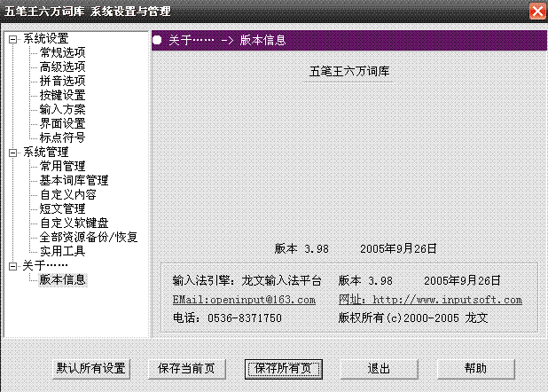This screenshot has height=392, width=548.
Task: Open the www.inputsoft.com website link
Action: pyautogui.click(x=430, y=300)
